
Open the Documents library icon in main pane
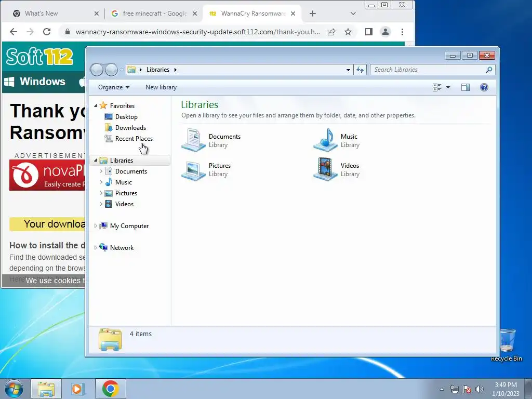193,140
